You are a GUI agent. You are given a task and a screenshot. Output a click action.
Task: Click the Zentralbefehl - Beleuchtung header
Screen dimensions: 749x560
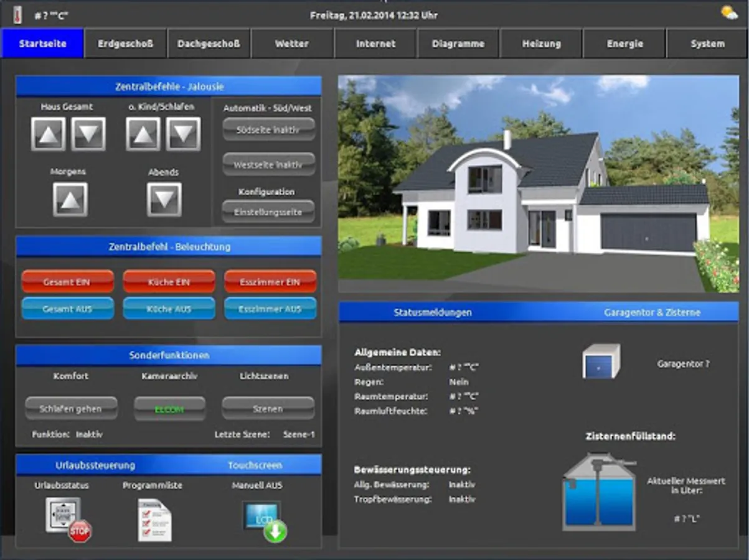(169, 246)
